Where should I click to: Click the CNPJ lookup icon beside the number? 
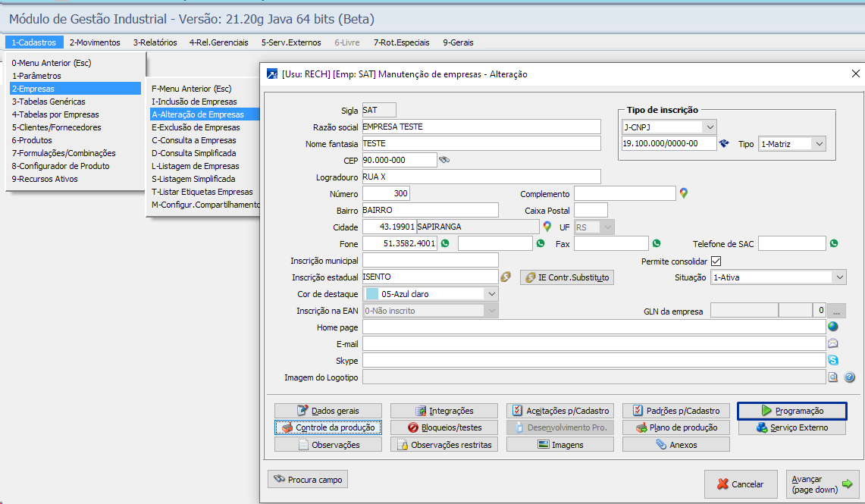[724, 143]
